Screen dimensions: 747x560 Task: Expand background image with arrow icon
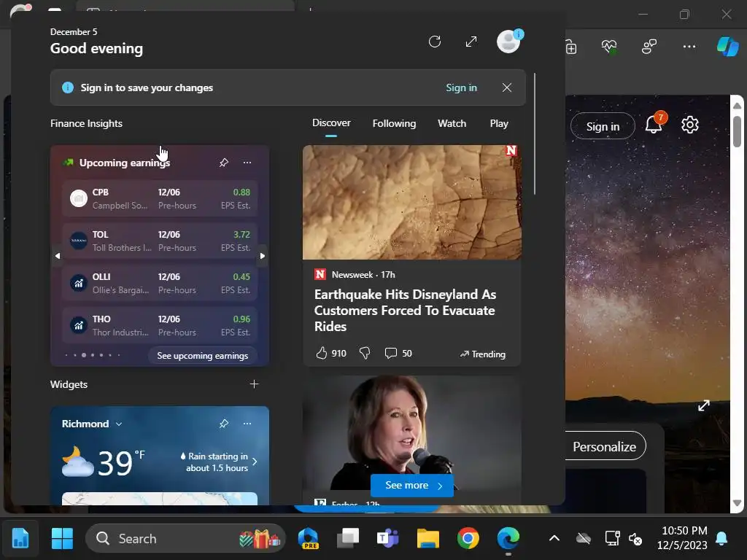point(704,405)
